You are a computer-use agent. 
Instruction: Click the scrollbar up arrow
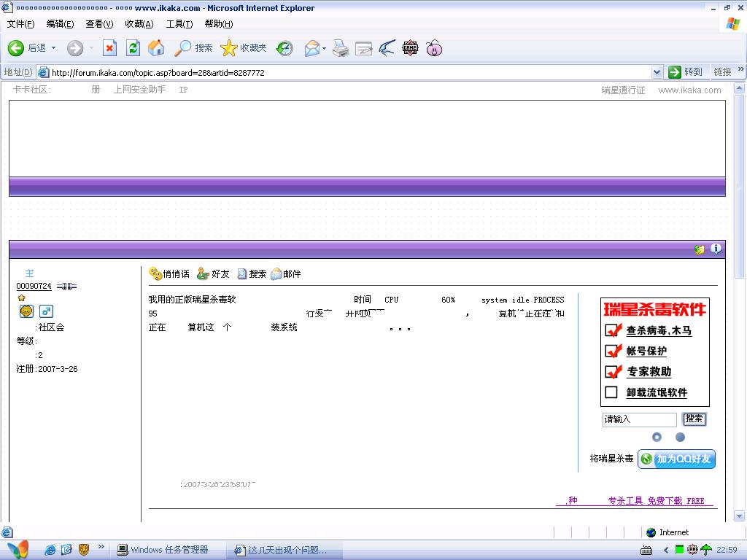pos(739,88)
